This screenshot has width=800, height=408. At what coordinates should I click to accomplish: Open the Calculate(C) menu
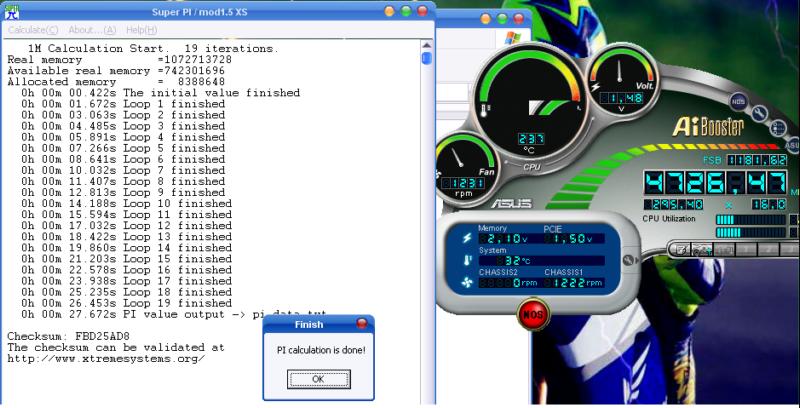click(x=33, y=30)
